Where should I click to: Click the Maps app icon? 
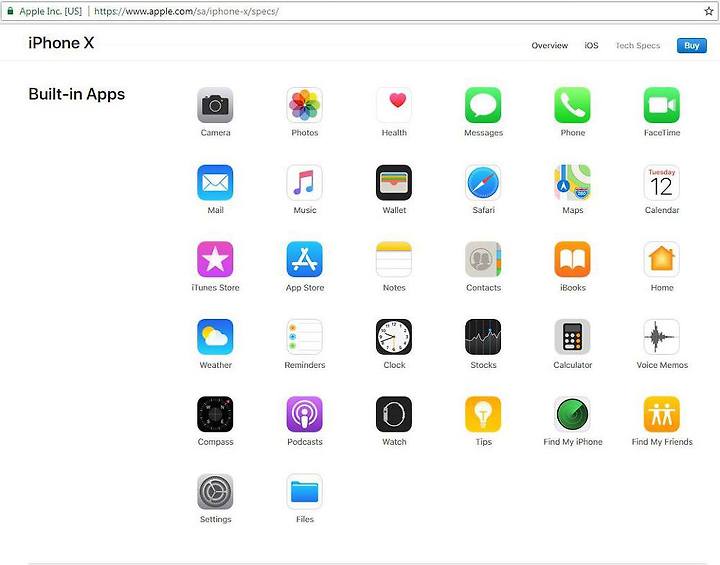573,182
